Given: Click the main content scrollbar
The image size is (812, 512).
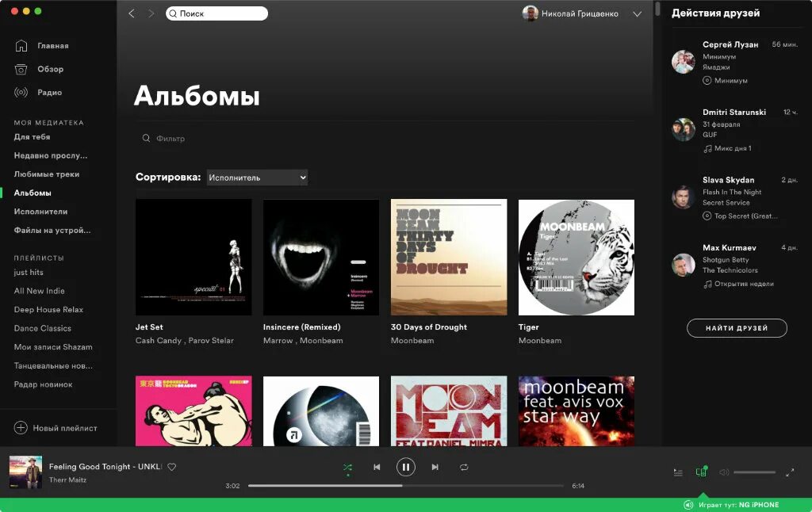Looking at the screenshot, I should [x=657, y=9].
